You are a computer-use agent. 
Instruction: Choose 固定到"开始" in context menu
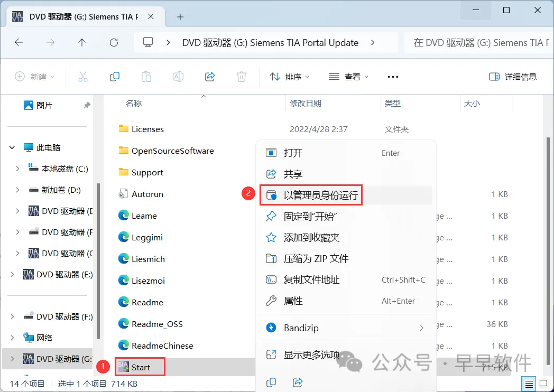(x=346, y=216)
